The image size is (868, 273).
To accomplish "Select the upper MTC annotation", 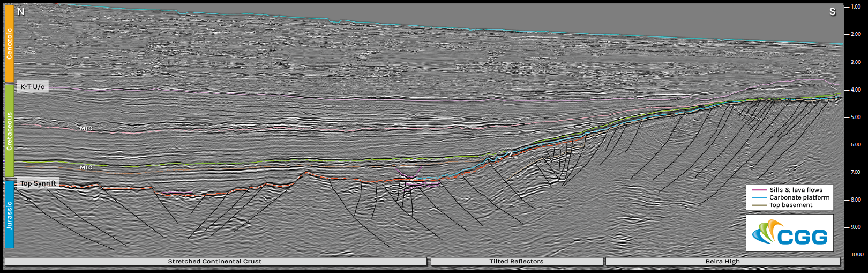I will [x=86, y=129].
